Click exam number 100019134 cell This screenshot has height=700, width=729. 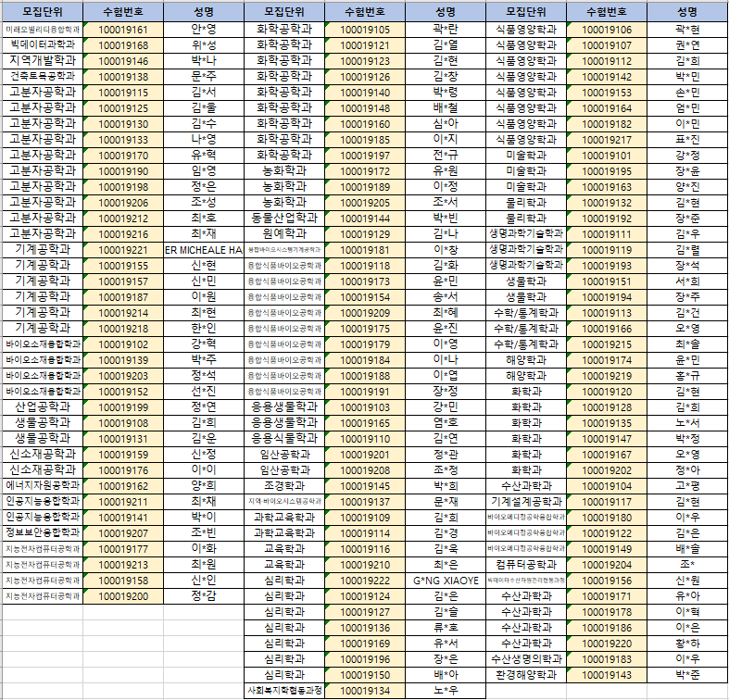(x=365, y=691)
